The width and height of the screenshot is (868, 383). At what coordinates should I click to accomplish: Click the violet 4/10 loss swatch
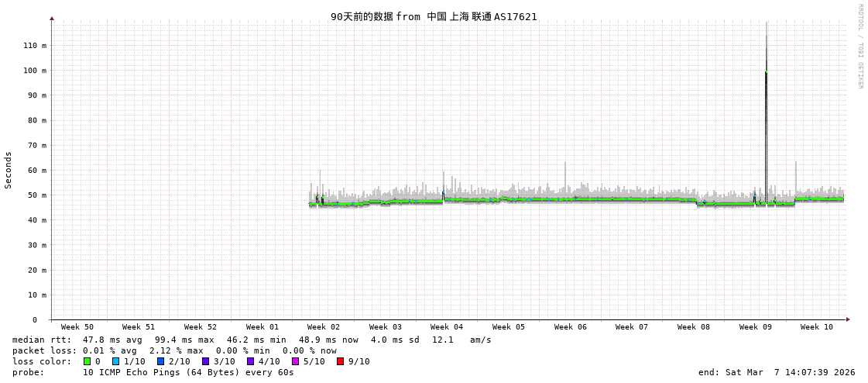pos(250,361)
